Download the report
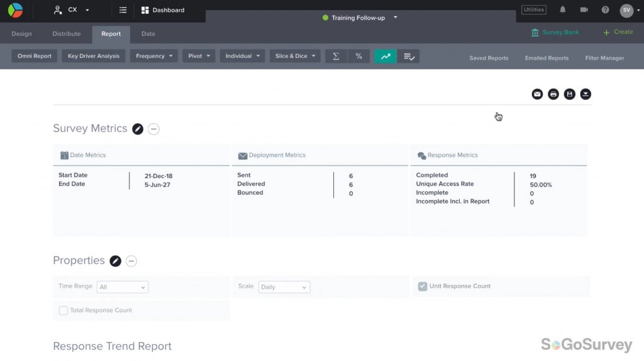The width and height of the screenshot is (644, 361). 586,94
